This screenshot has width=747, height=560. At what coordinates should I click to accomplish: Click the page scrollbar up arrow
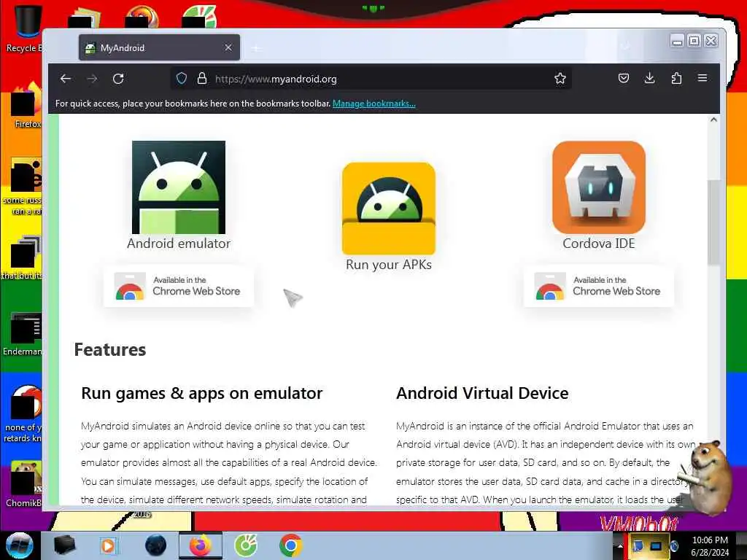[713, 120]
